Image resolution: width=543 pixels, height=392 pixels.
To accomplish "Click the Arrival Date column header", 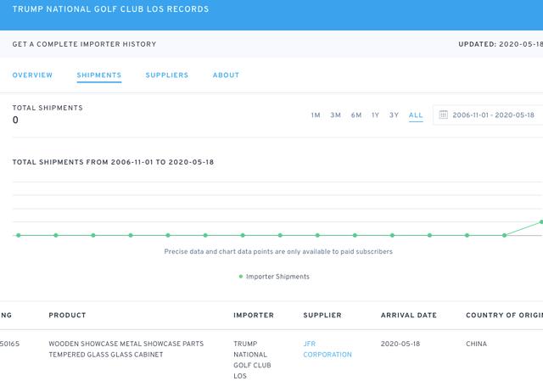I will (x=409, y=315).
